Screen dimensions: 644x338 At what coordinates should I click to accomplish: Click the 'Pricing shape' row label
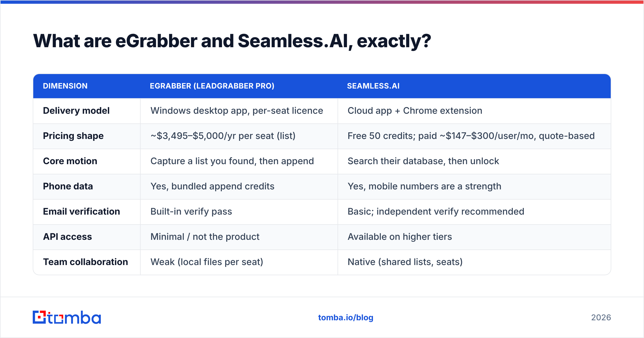[x=73, y=136]
